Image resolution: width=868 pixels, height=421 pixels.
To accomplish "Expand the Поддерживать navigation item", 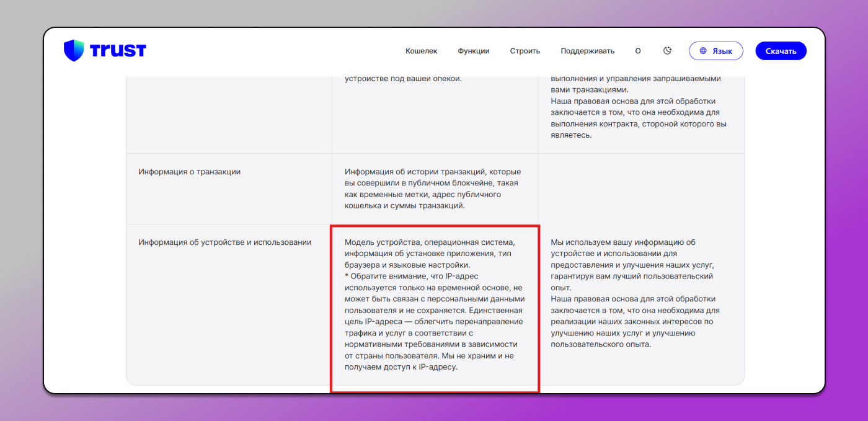I will click(587, 51).
